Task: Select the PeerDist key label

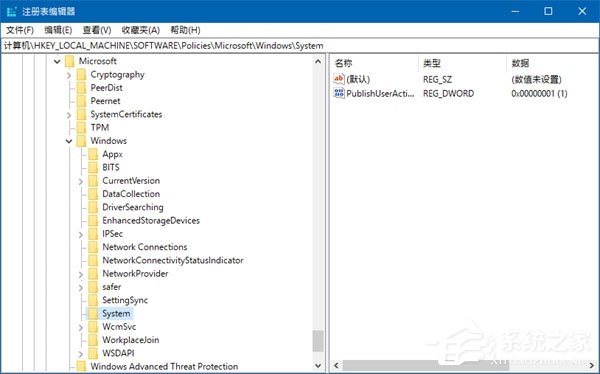Action: pyautogui.click(x=106, y=88)
